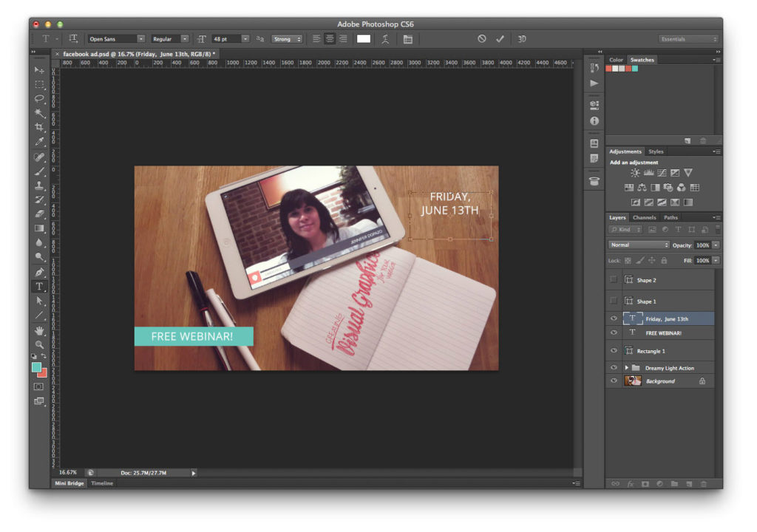Pick the Hand tool
Image resolution: width=757 pixels, height=532 pixels.
click(39, 330)
